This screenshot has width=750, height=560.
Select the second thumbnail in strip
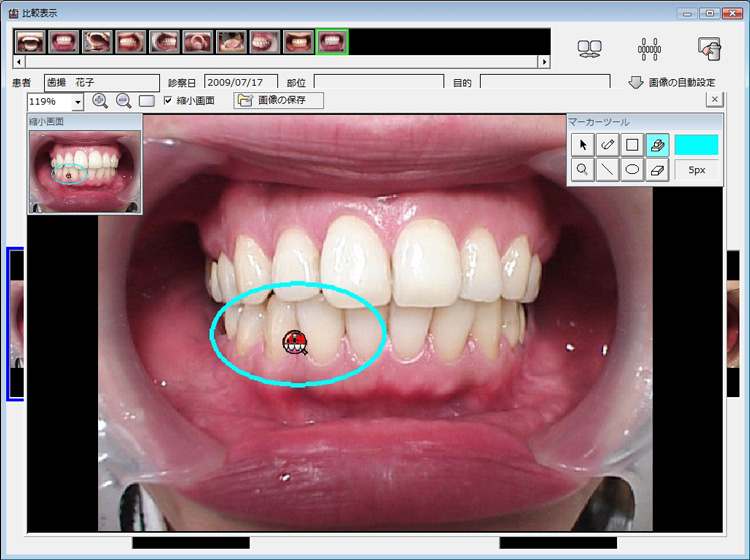tap(63, 42)
